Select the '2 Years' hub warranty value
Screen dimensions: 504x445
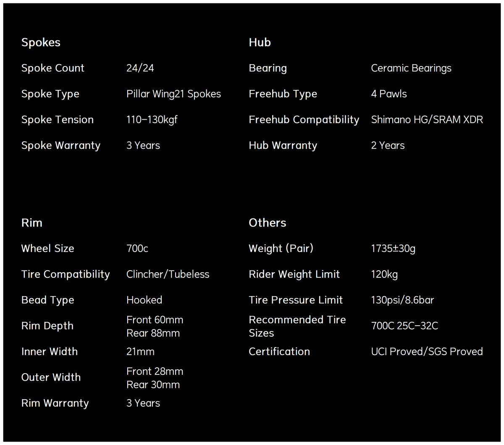click(388, 145)
